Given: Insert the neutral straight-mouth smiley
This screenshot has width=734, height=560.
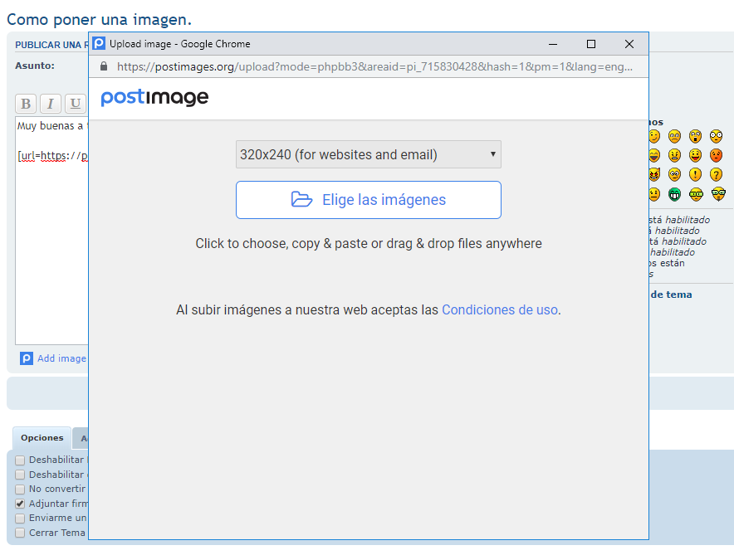Looking at the screenshot, I should coord(654,194).
